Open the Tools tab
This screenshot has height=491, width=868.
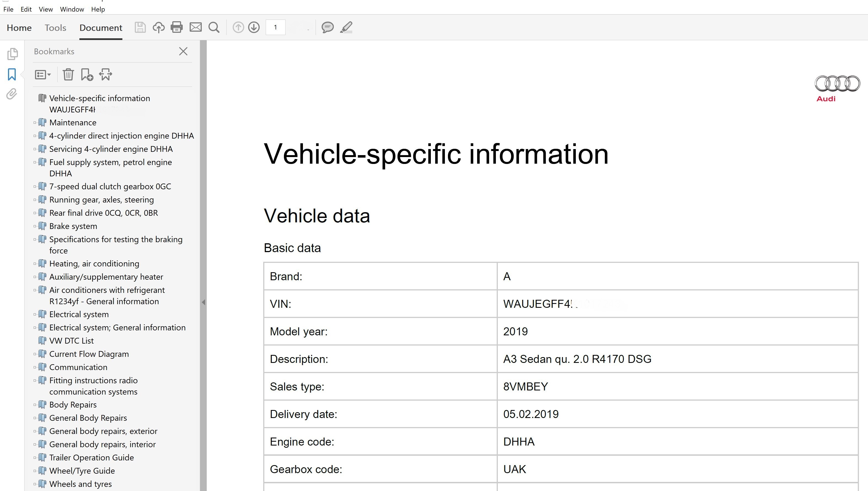coord(55,28)
